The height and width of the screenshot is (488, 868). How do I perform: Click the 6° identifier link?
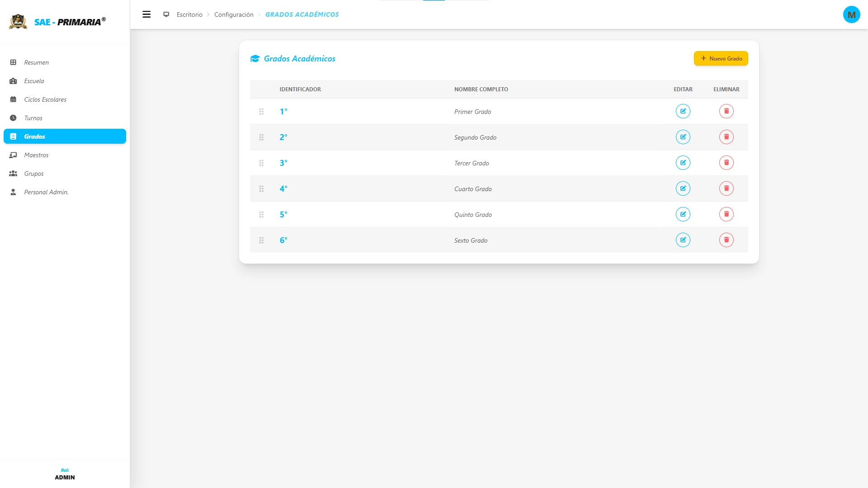tap(283, 240)
